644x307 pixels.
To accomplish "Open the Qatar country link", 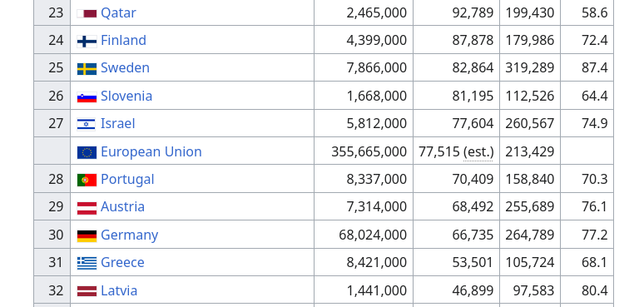I will 118,12.
